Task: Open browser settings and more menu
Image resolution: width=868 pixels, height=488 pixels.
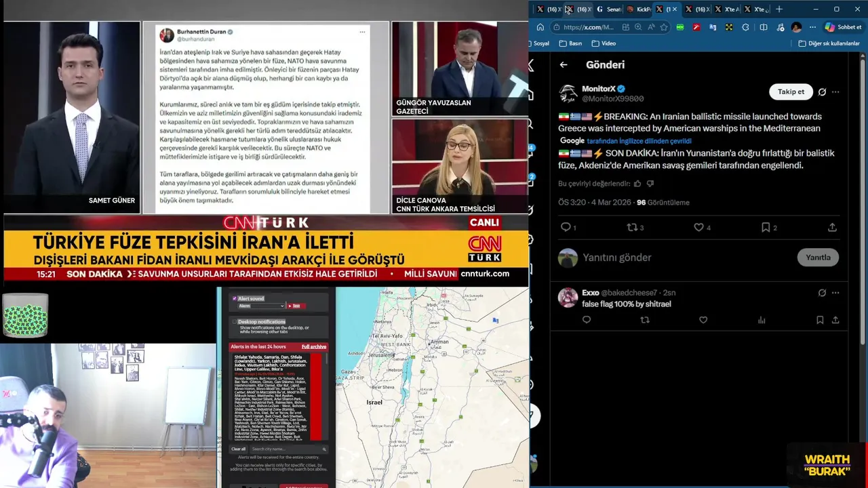Action: (x=812, y=27)
